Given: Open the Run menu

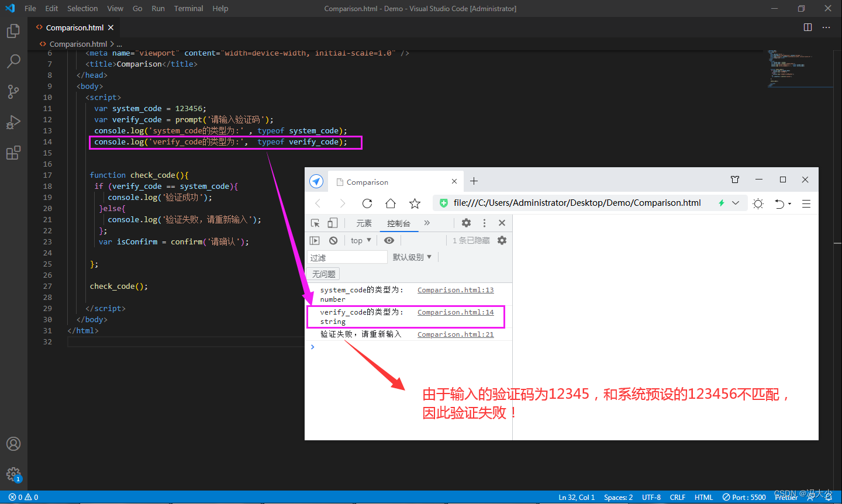Looking at the screenshot, I should click(158, 8).
